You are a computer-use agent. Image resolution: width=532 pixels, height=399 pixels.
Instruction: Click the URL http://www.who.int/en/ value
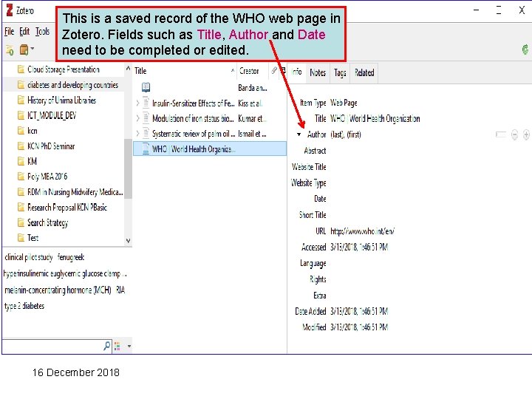pyautogui.click(x=362, y=231)
